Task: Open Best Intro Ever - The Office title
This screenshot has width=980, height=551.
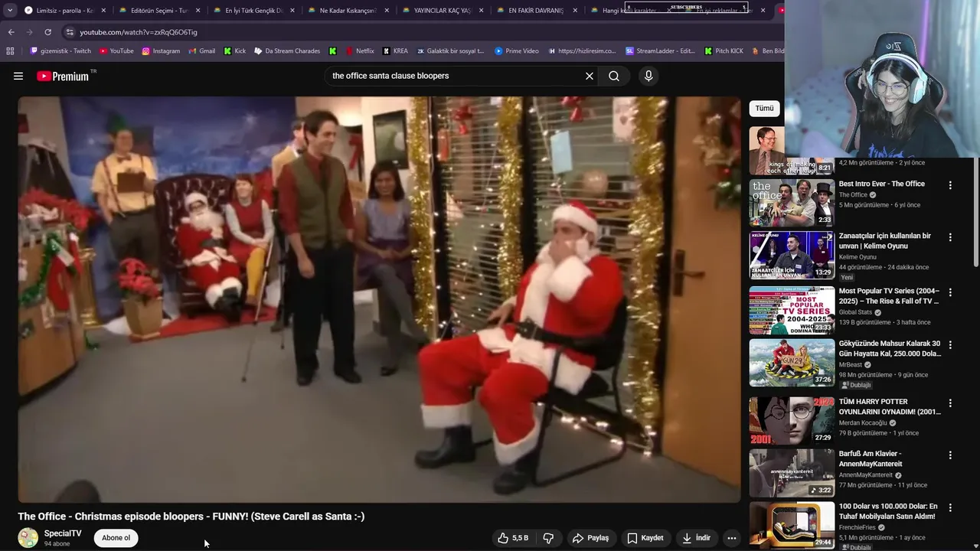Action: tap(882, 184)
